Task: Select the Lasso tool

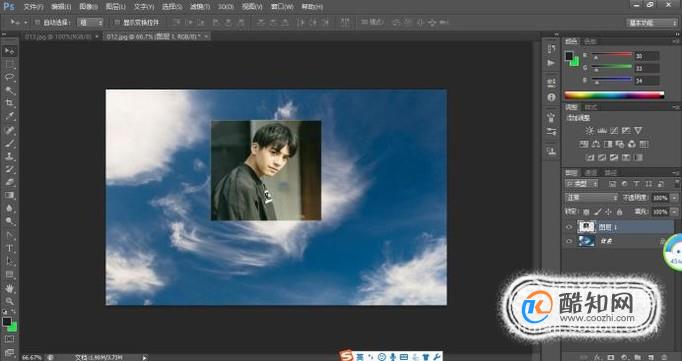Action: [x=10, y=77]
